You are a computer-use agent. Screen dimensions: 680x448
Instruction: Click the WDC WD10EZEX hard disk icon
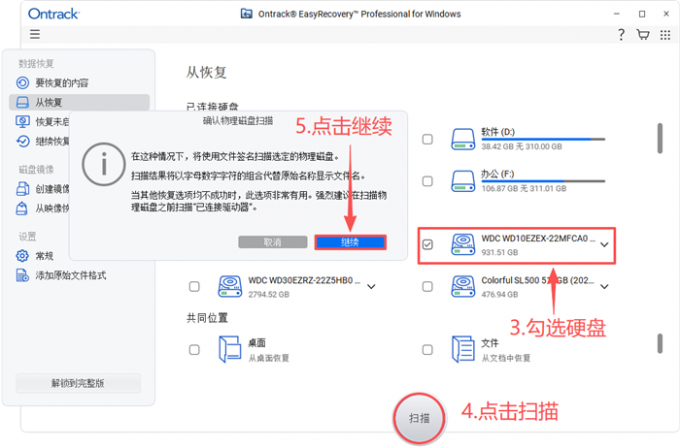(463, 245)
